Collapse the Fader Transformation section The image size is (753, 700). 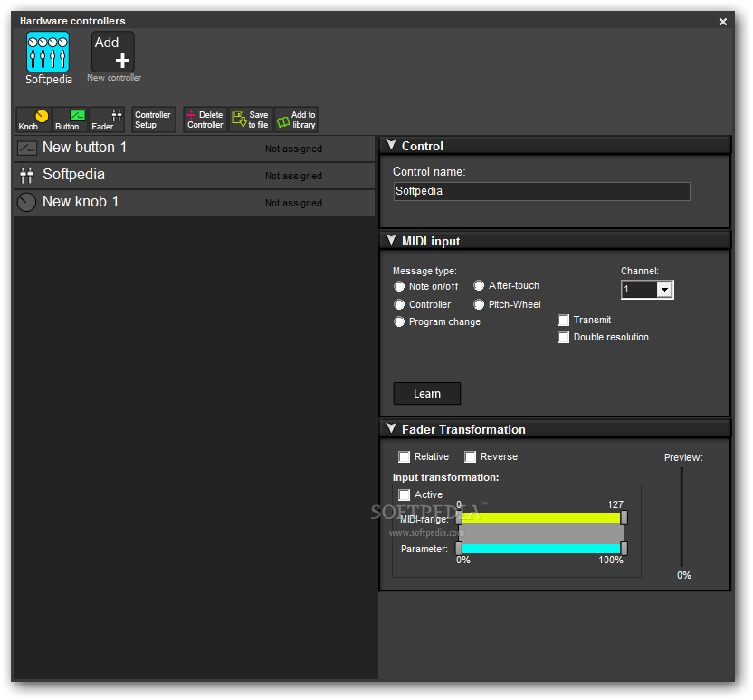click(x=391, y=428)
